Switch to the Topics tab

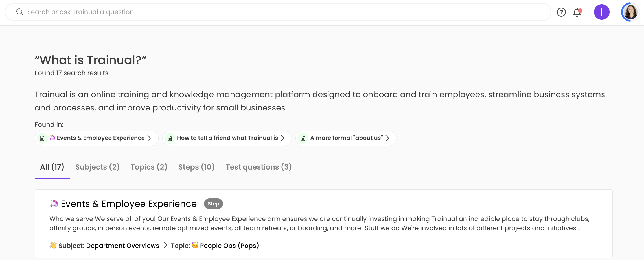pyautogui.click(x=149, y=167)
